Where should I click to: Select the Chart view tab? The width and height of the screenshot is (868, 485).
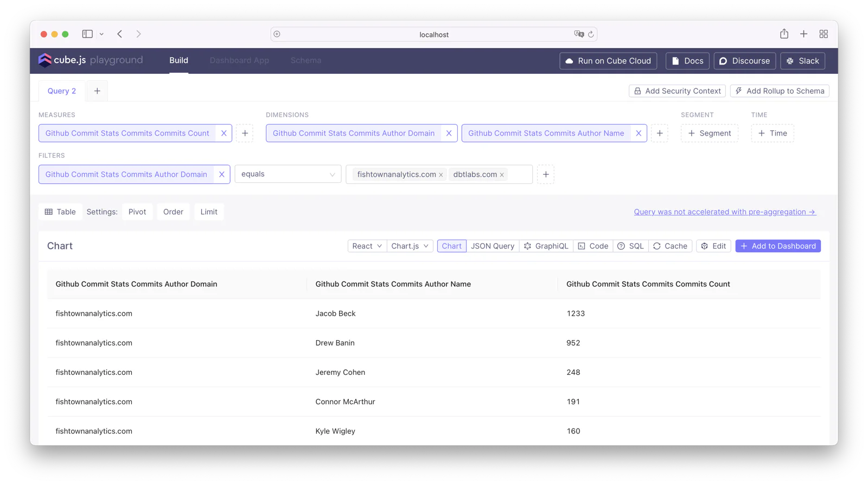(x=451, y=246)
